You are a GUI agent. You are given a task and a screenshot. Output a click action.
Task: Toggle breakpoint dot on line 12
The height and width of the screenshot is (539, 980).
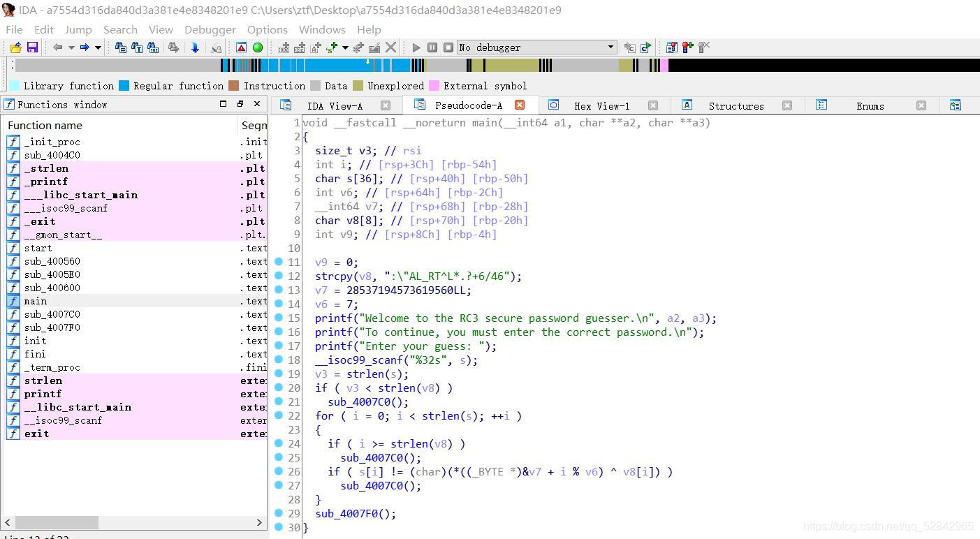(x=279, y=276)
